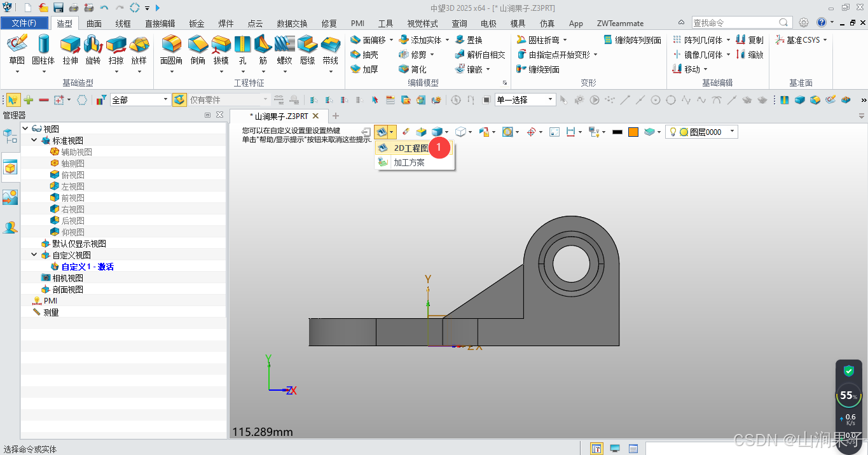Click the 复制 copy command
The height and width of the screenshot is (455, 868).
point(749,40)
